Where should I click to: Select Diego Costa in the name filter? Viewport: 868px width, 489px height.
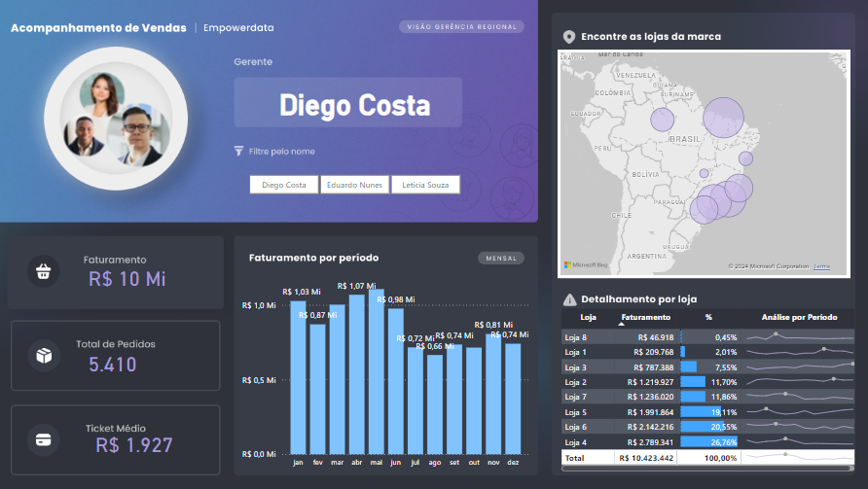284,185
